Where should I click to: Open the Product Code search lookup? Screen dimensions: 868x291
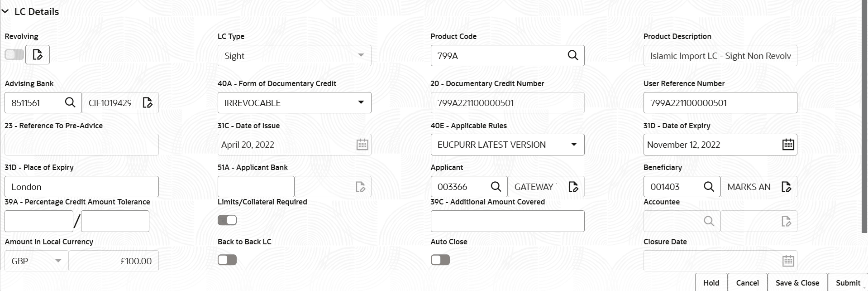point(572,55)
